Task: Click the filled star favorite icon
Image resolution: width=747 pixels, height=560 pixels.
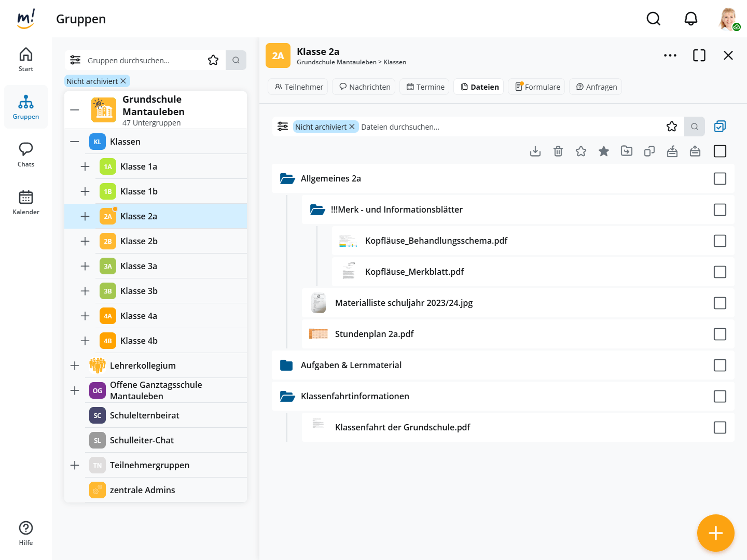Action: (604, 151)
